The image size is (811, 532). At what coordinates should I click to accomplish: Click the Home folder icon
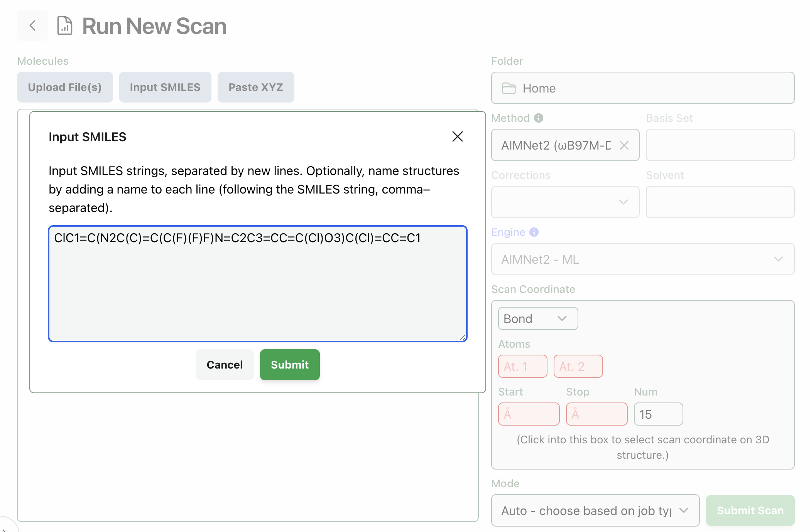509,88
